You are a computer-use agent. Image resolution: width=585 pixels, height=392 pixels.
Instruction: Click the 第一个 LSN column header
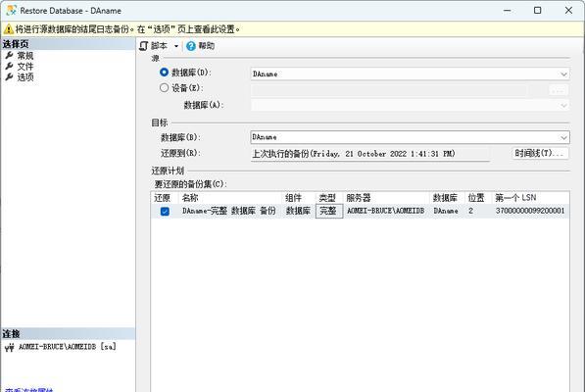pos(515,198)
